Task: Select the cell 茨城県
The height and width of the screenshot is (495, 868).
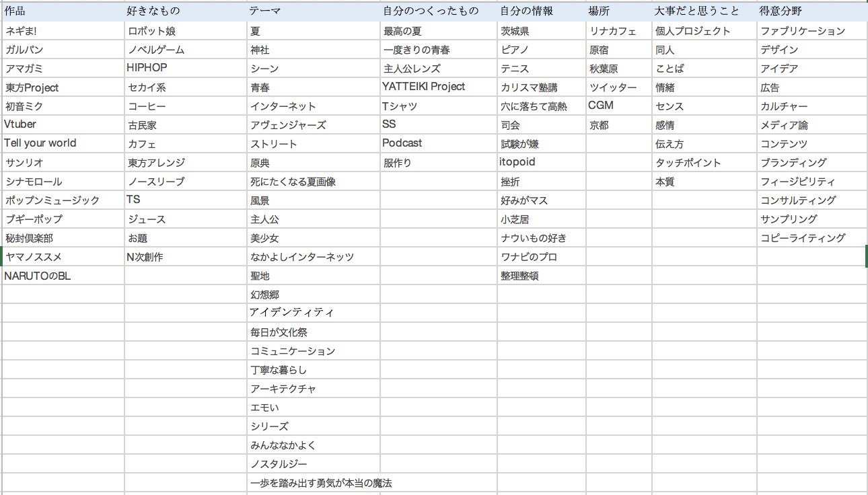Action: point(542,31)
